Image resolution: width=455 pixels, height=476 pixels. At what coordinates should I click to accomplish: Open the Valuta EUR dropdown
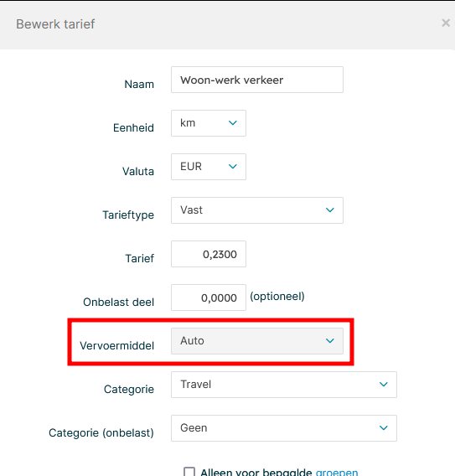tap(209, 167)
